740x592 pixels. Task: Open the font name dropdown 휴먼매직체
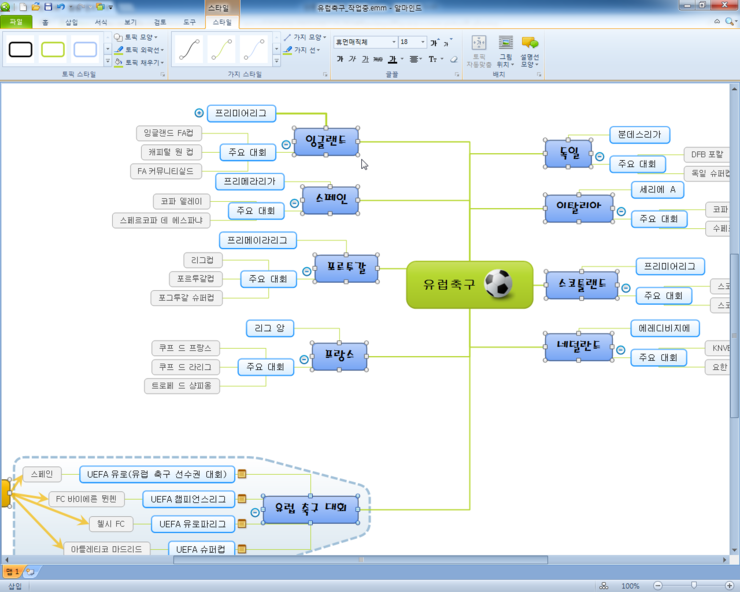[x=365, y=42]
